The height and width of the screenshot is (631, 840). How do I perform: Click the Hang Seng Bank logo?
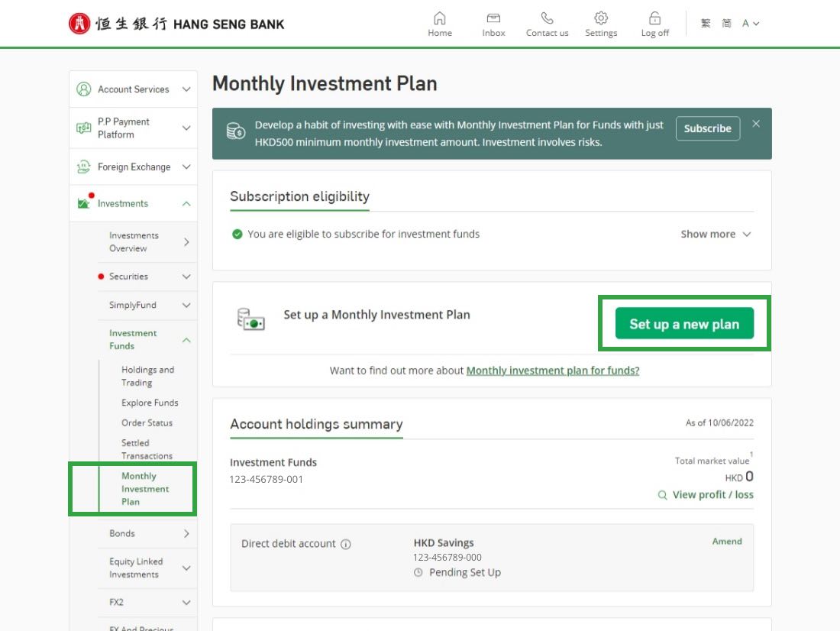[176, 24]
